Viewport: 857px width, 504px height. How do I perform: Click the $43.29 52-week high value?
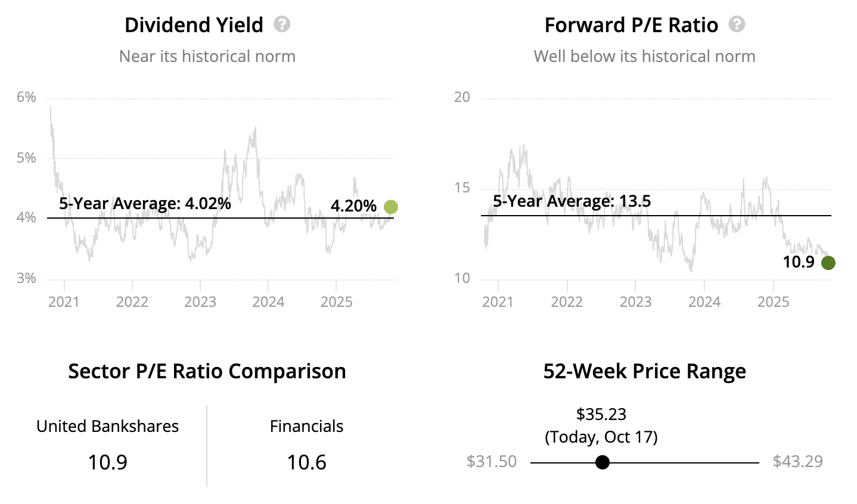(x=797, y=462)
